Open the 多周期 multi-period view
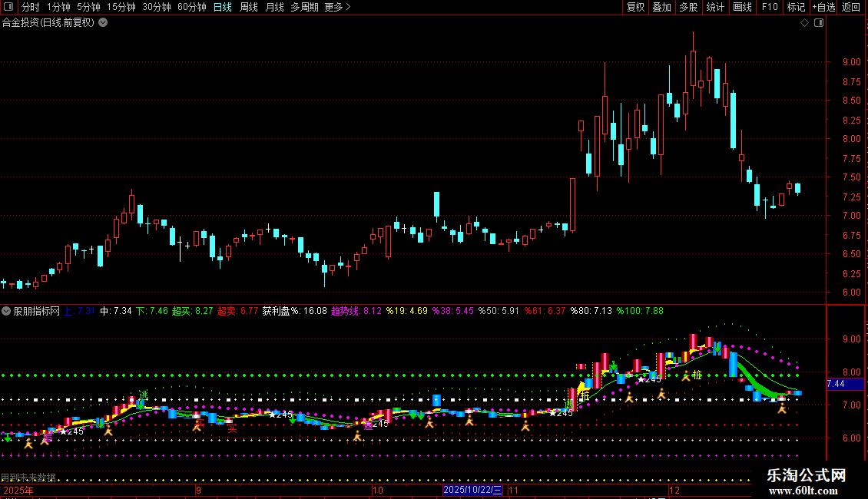This screenshot has width=868, height=499. coord(304,7)
